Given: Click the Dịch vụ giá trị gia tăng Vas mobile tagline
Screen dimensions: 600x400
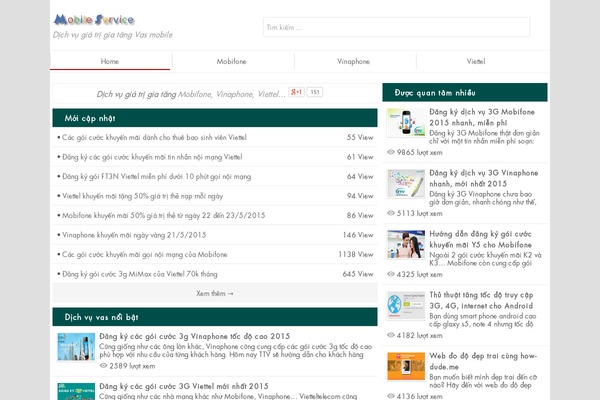Looking at the screenshot, I should [112, 35].
